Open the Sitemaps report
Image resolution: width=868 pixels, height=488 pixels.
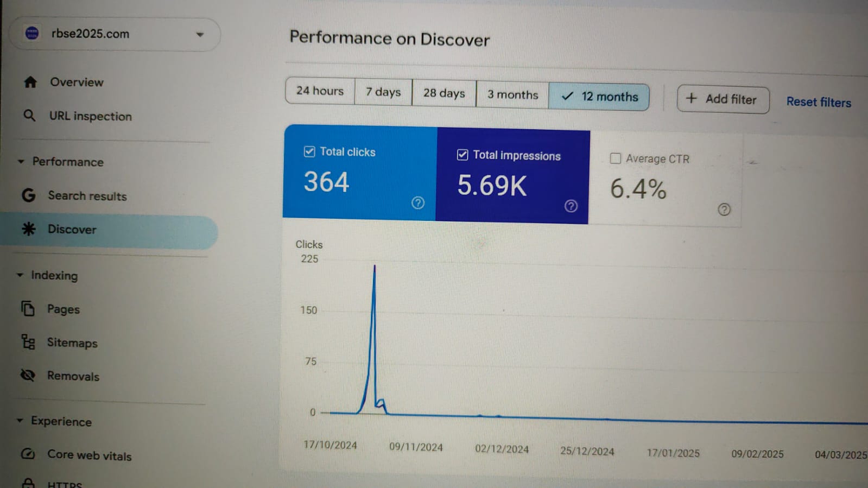[72, 343]
